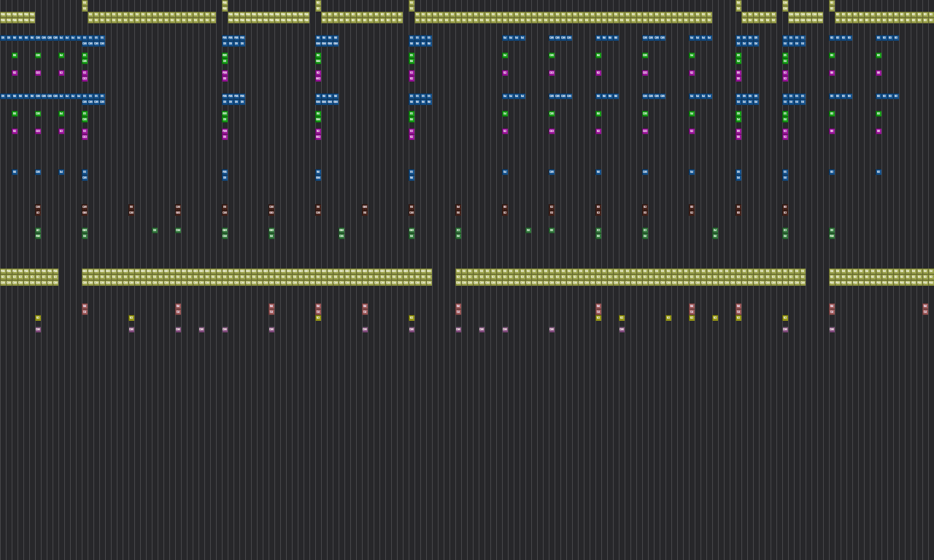The image size is (934, 560).
Task: Select leftmost mauve note in the bottom row
Action: 38,330
